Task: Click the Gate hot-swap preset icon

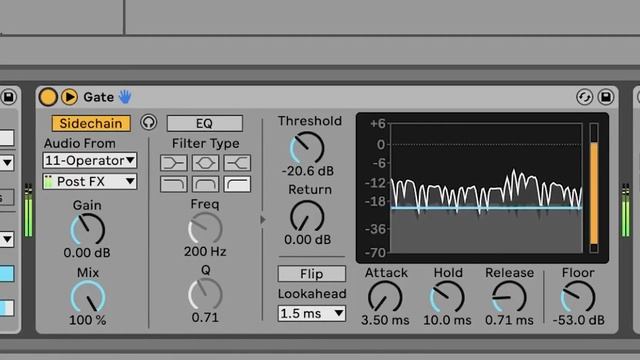Action: click(584, 97)
